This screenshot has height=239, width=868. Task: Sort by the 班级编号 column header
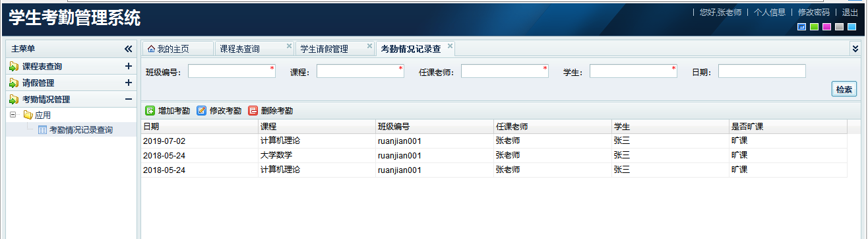click(x=435, y=126)
